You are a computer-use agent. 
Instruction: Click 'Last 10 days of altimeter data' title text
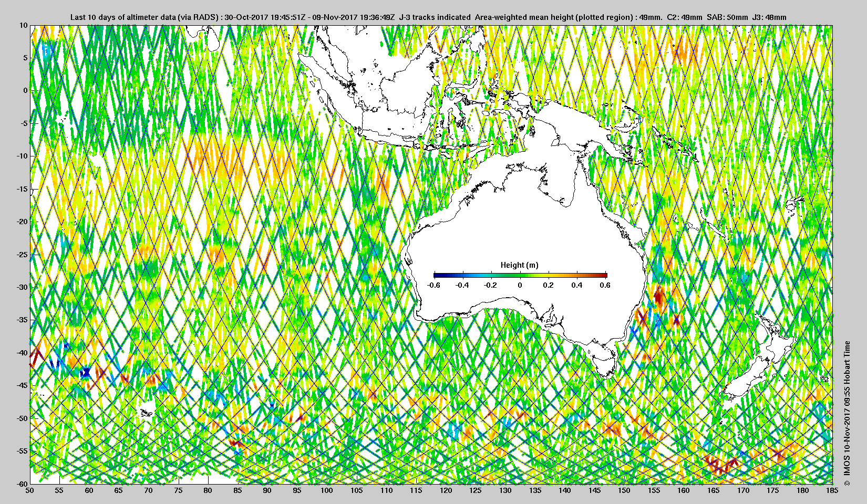(x=123, y=17)
